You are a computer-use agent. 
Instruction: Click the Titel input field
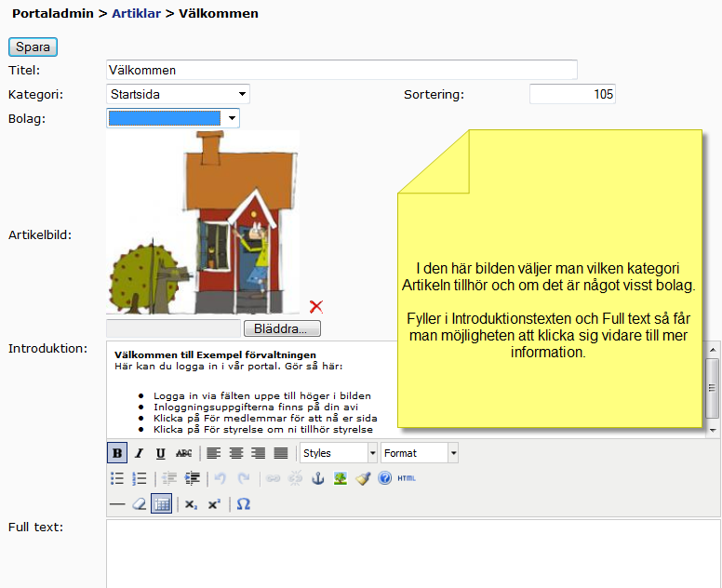(341, 70)
